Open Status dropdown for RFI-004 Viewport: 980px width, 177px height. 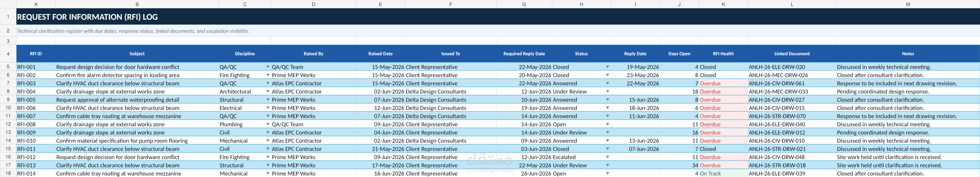coord(607,92)
